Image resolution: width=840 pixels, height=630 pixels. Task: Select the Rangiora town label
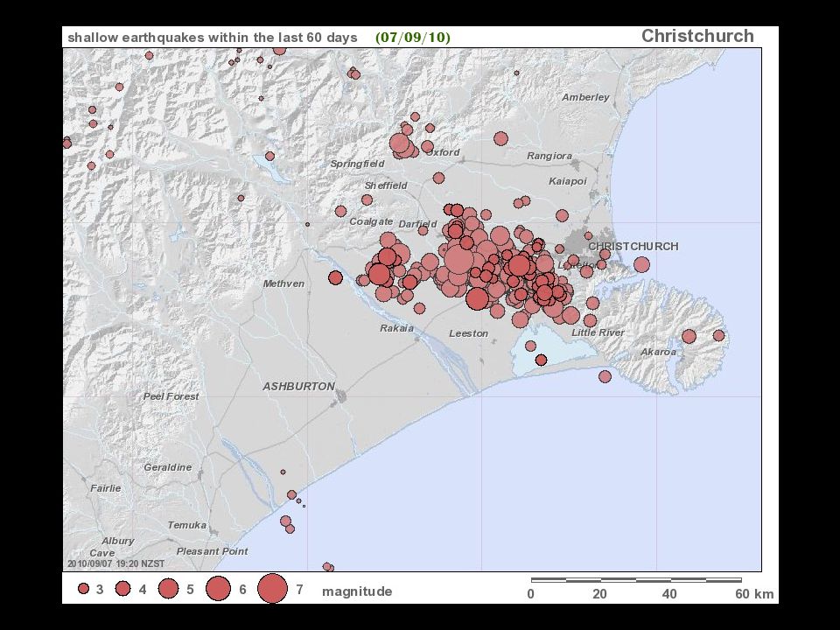coord(549,157)
